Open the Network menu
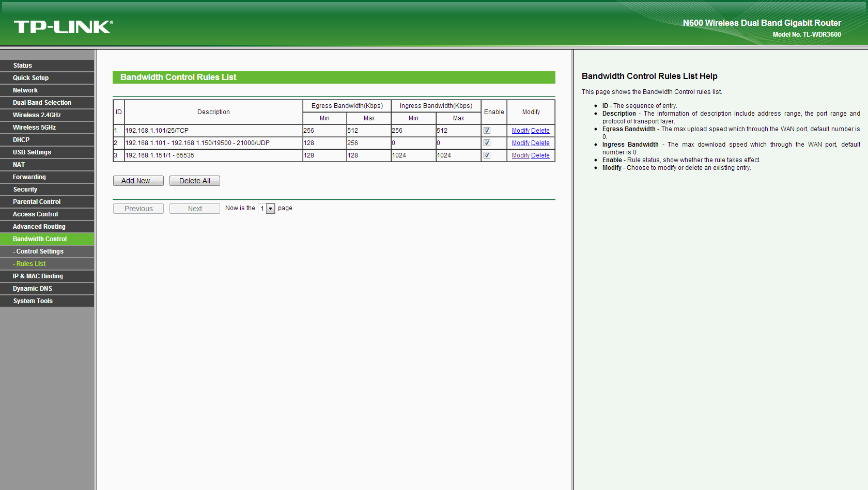This screenshot has width=868, height=490. click(x=47, y=90)
